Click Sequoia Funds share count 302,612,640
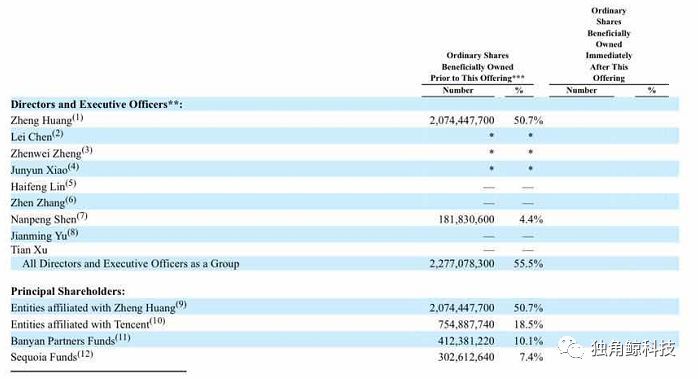Screen dimensions: 698x379 click(x=466, y=357)
